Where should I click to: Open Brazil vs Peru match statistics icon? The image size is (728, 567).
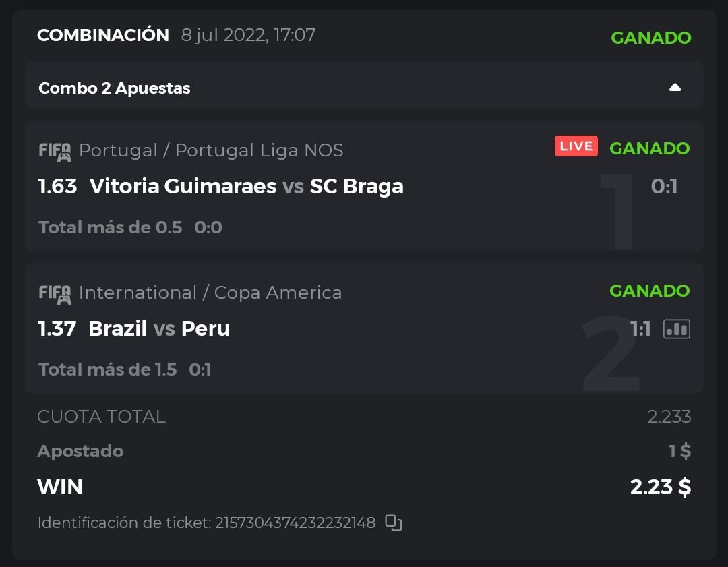tap(677, 328)
